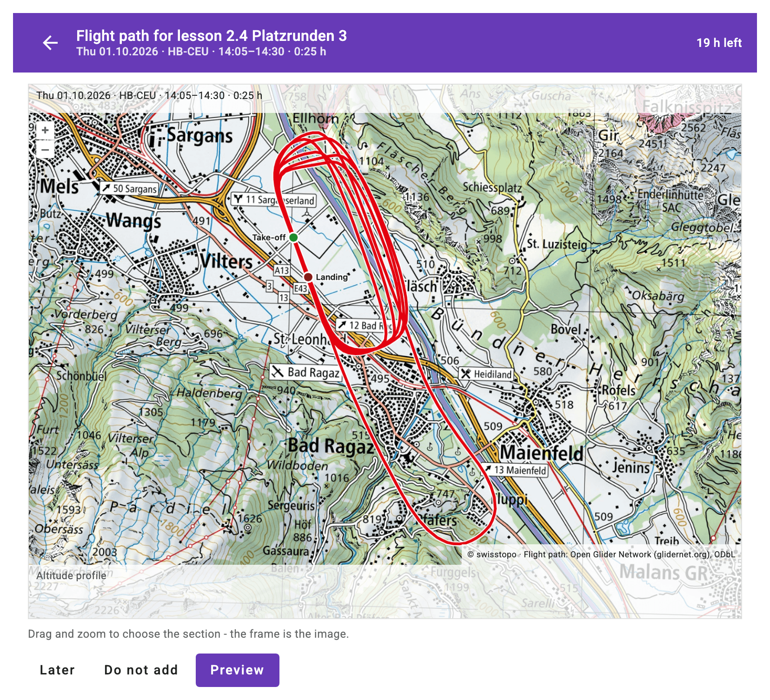Click the Rofels village label

click(x=618, y=390)
